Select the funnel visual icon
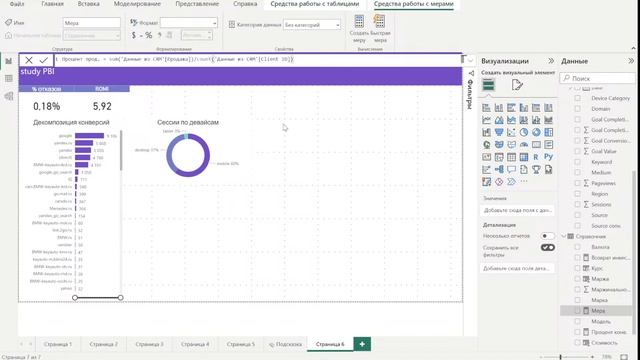Image resolution: width=640 pixels, height=360 pixels. pyautogui.click(x=499, y=132)
